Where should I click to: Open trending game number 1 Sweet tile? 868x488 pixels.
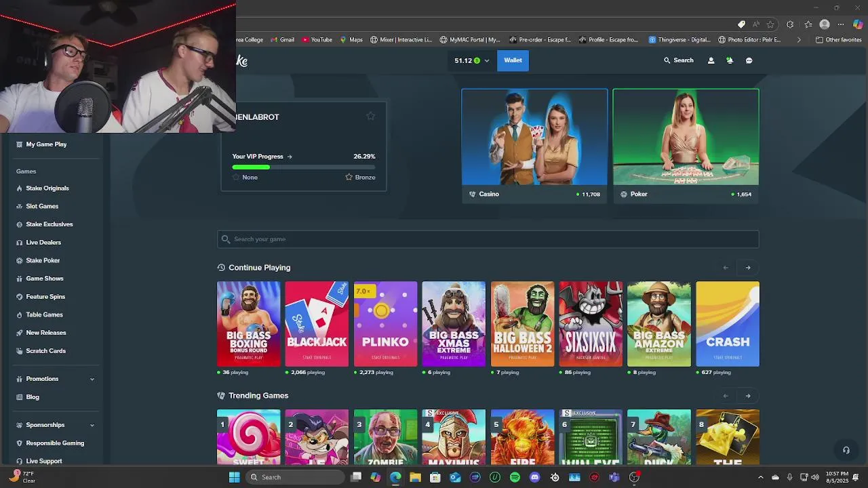[x=248, y=437]
